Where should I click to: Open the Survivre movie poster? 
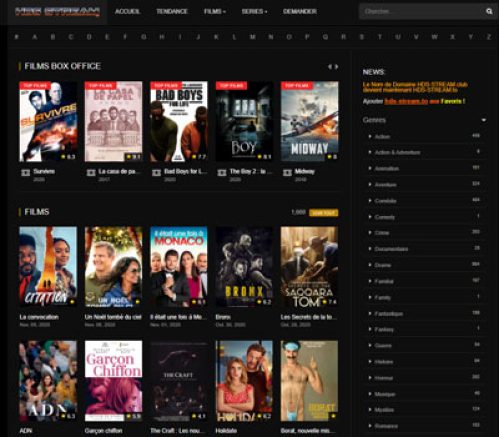[48, 121]
